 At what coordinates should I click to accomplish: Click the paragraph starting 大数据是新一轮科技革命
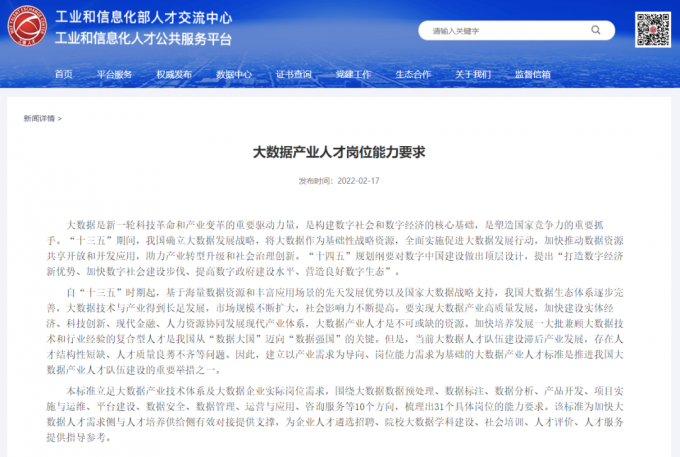(x=335, y=248)
